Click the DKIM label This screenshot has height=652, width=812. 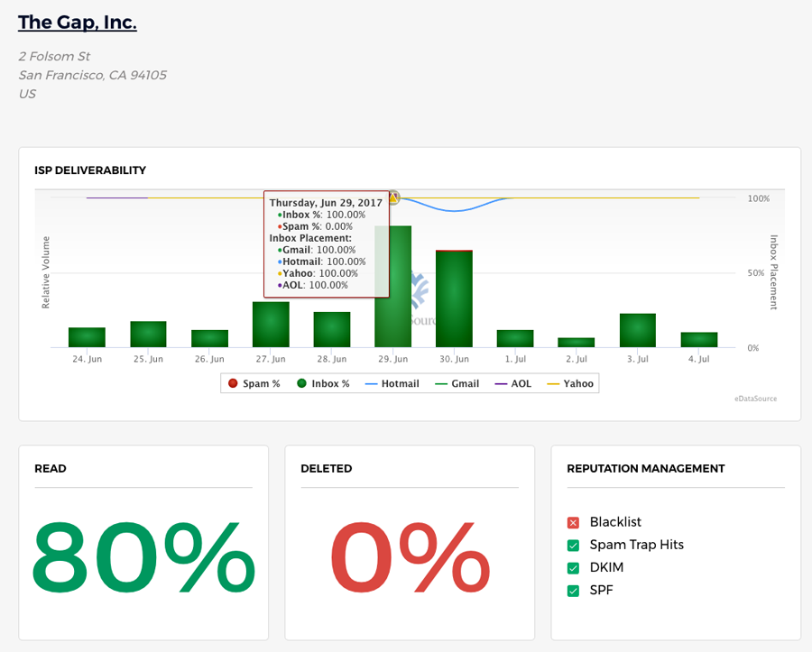[x=606, y=567]
